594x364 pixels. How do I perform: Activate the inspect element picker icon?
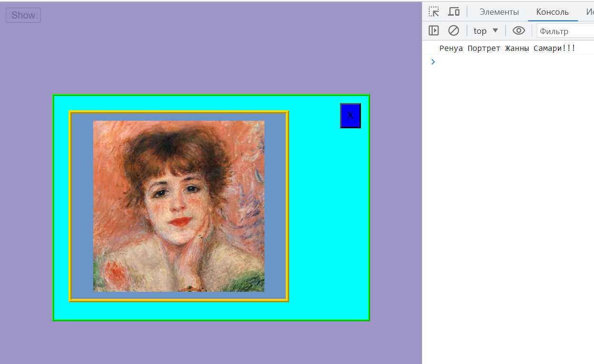pos(434,12)
